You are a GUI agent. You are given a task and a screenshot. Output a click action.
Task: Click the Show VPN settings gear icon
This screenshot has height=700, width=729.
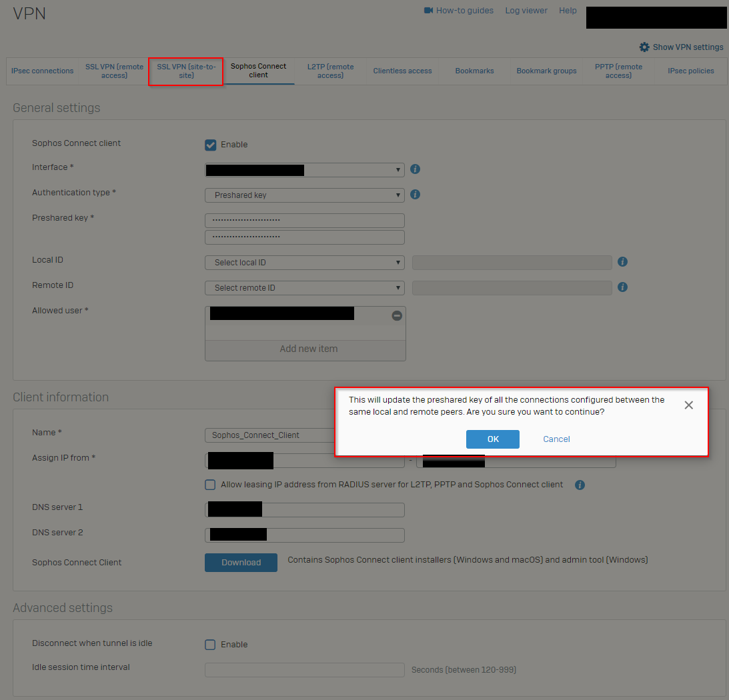point(644,47)
